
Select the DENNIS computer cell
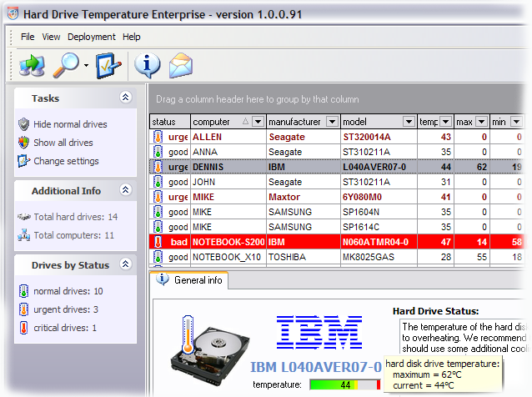pyautogui.click(x=228, y=167)
